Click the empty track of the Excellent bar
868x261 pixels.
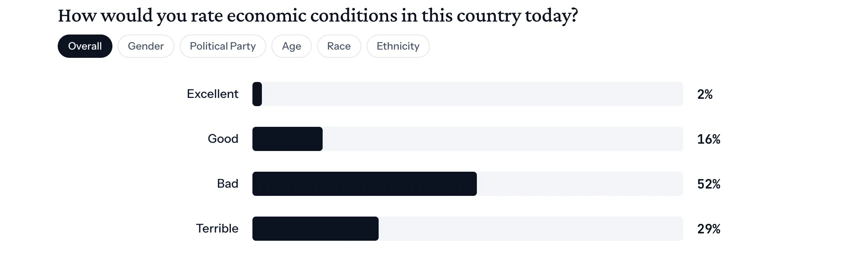pos(473,94)
